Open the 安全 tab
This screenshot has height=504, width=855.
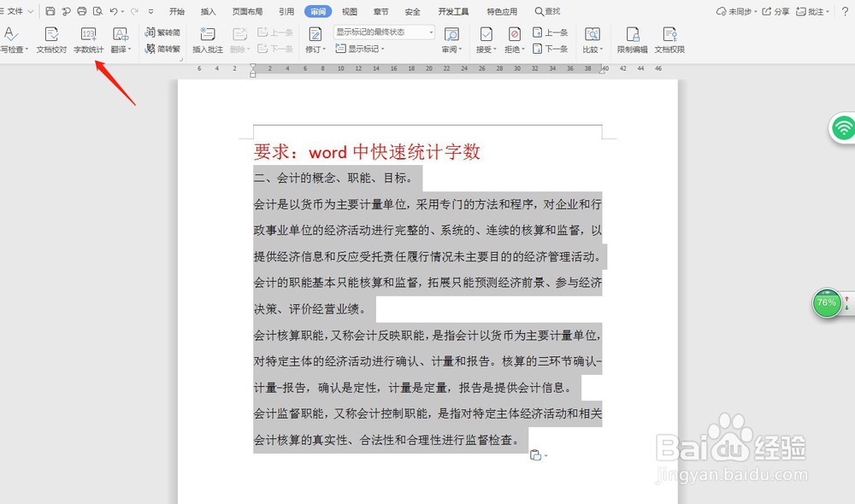point(413,11)
